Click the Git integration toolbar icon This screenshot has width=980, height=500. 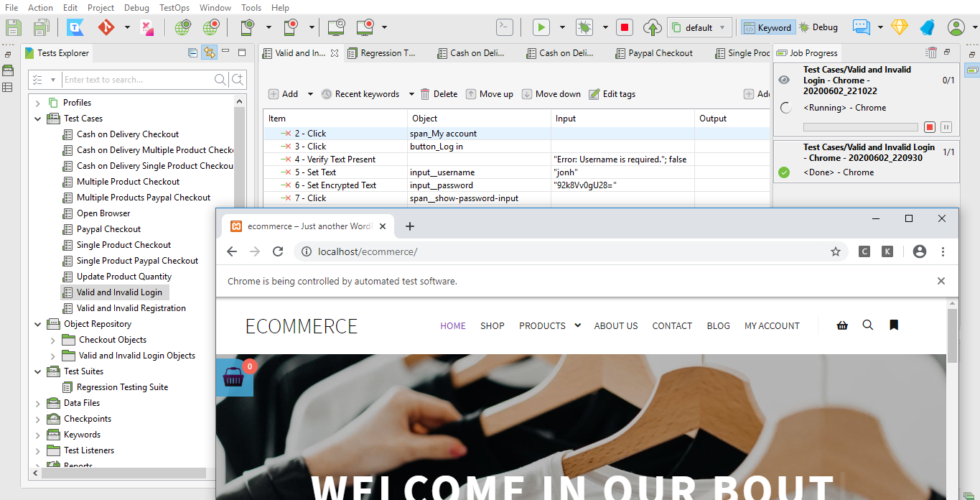coord(106,27)
